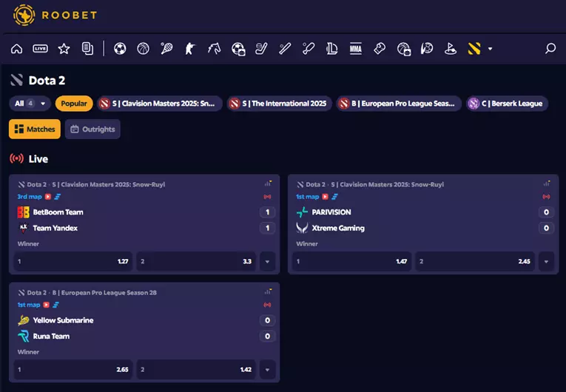Open Runa Team team name

point(51,336)
